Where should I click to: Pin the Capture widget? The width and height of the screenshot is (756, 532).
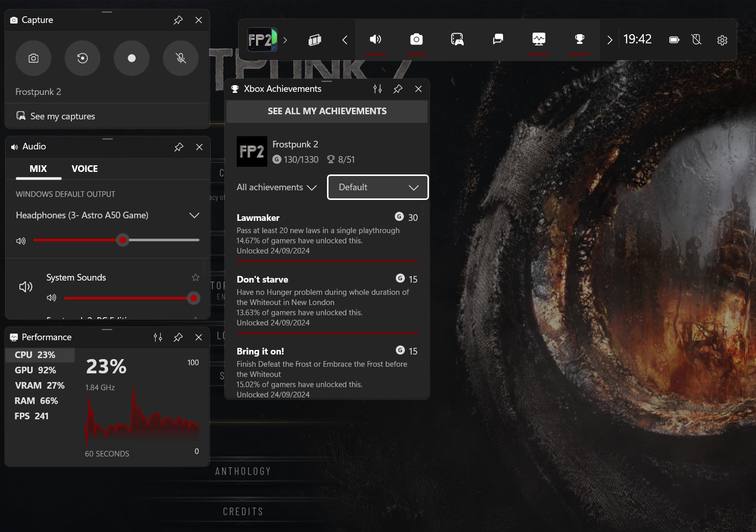tap(178, 20)
